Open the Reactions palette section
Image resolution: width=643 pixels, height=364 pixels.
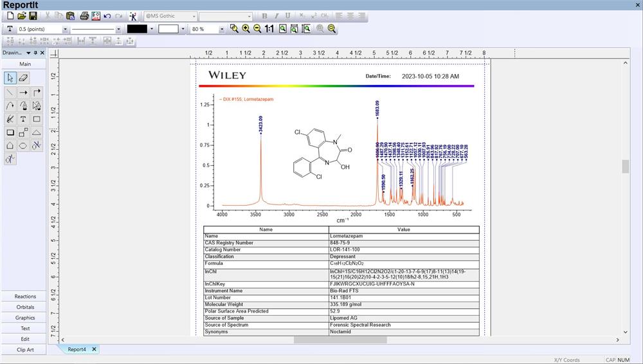[x=25, y=296]
